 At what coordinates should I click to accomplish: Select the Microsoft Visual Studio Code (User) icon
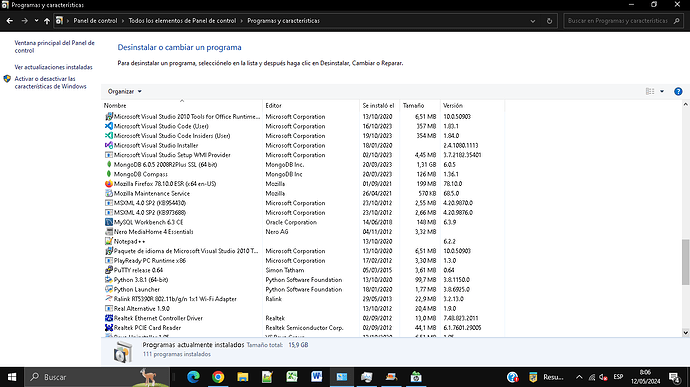(109, 126)
